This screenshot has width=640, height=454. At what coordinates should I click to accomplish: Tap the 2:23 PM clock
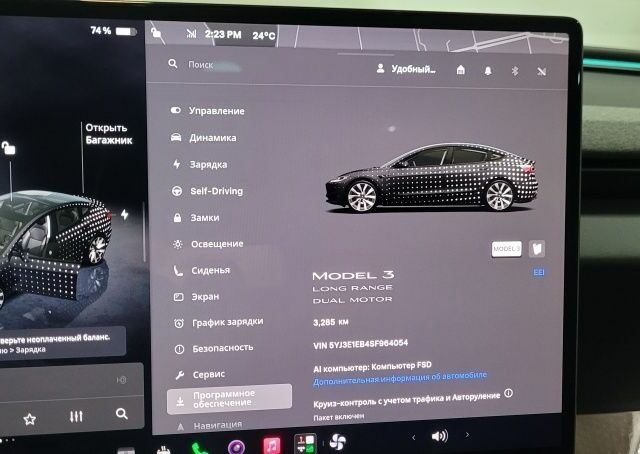pyautogui.click(x=223, y=35)
